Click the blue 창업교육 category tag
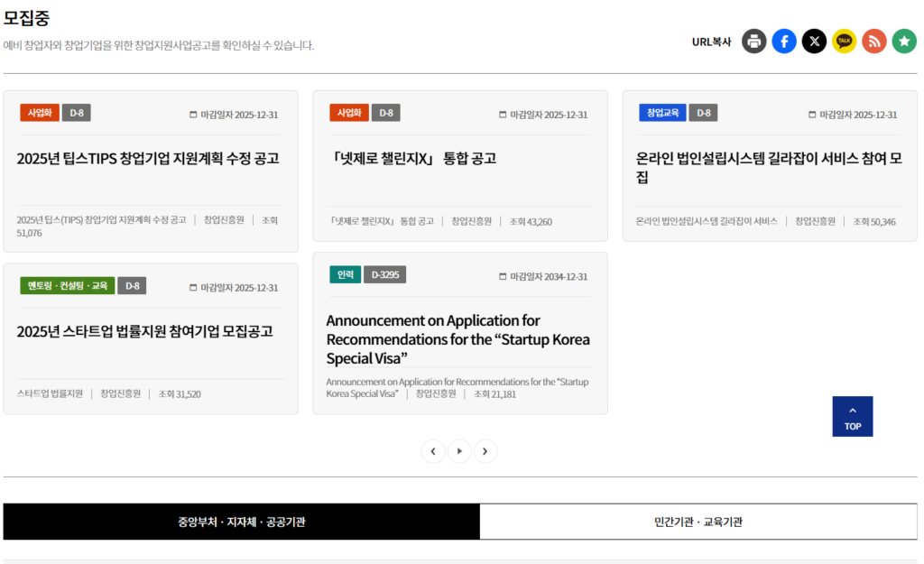The width and height of the screenshot is (924, 564). (662, 114)
